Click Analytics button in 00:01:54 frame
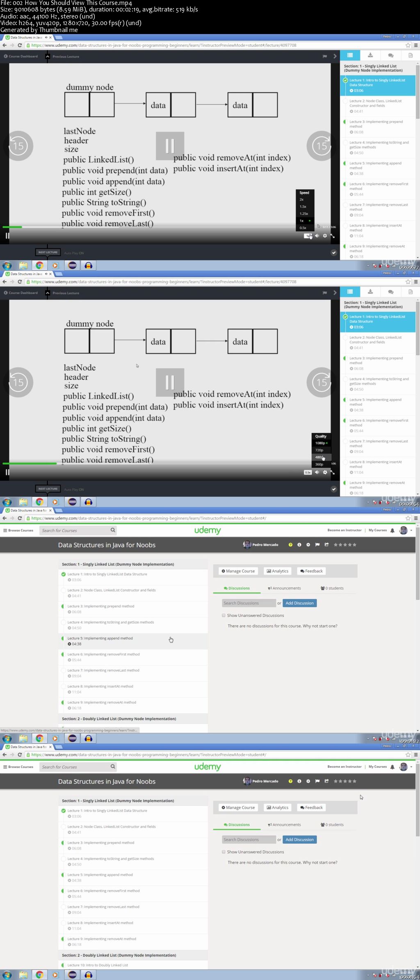 click(x=278, y=808)
